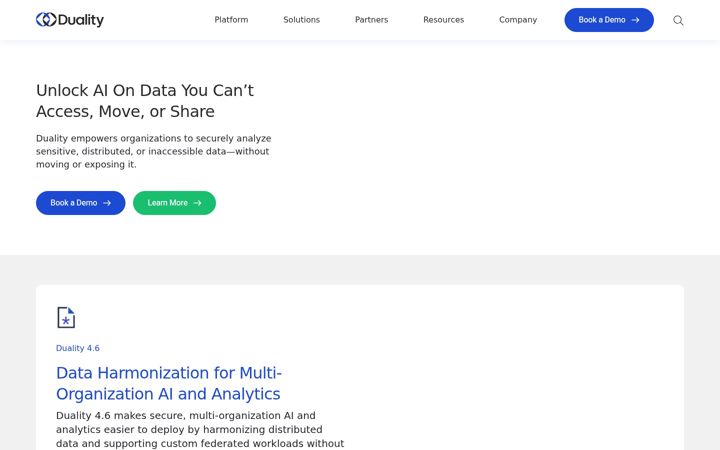Open the Company menu

tap(518, 20)
